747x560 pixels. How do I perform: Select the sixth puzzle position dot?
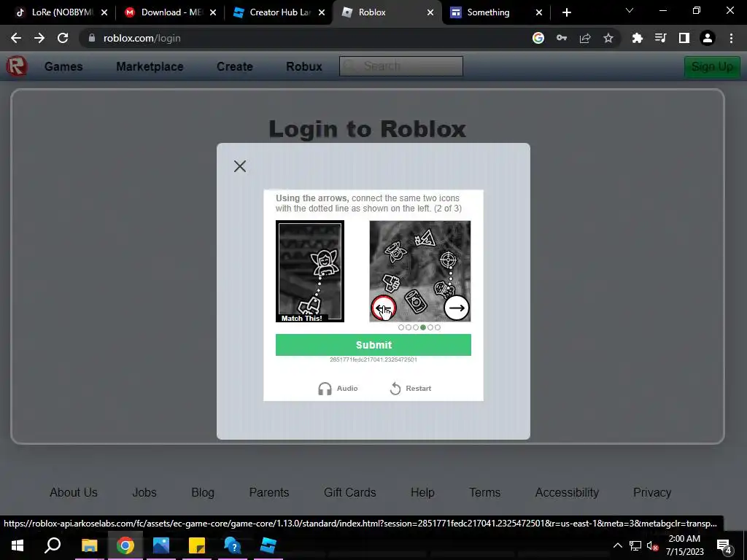(x=438, y=327)
